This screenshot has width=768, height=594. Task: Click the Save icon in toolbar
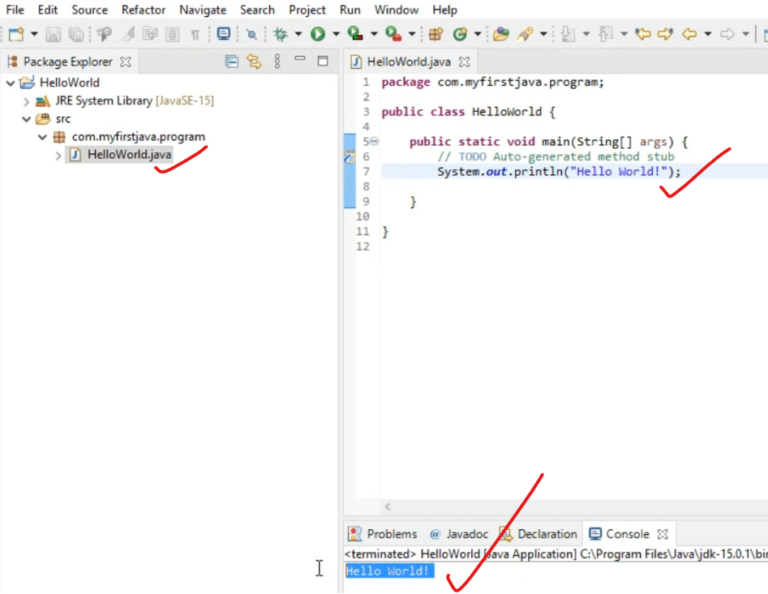pos(53,34)
